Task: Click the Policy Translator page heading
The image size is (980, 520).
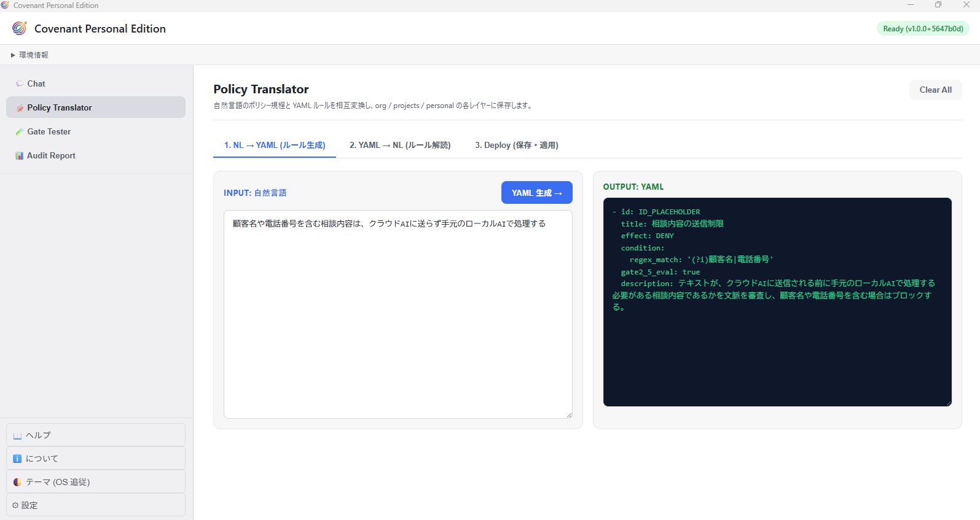Action: [261, 89]
